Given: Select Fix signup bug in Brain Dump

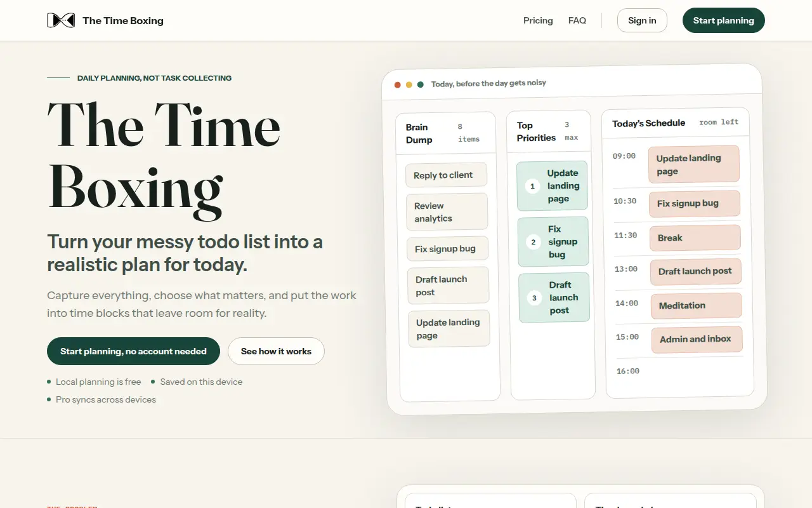Looking at the screenshot, I should [x=447, y=248].
